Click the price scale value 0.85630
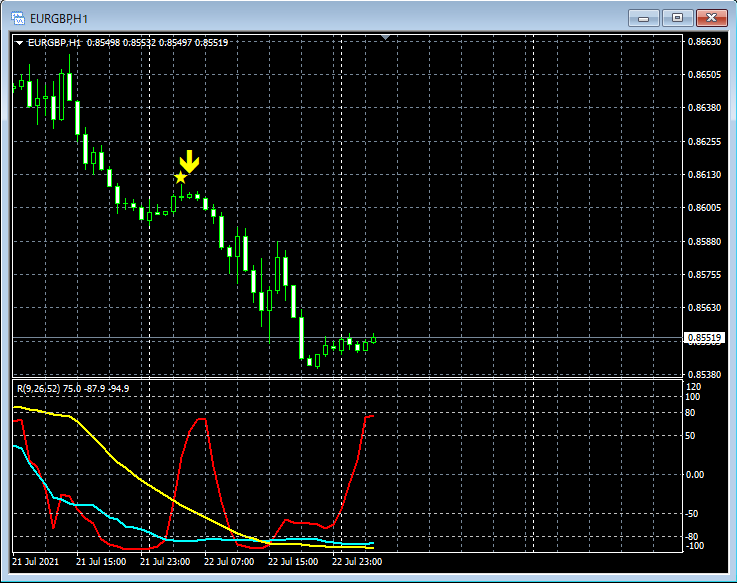Image resolution: width=737 pixels, height=583 pixels. [704, 307]
